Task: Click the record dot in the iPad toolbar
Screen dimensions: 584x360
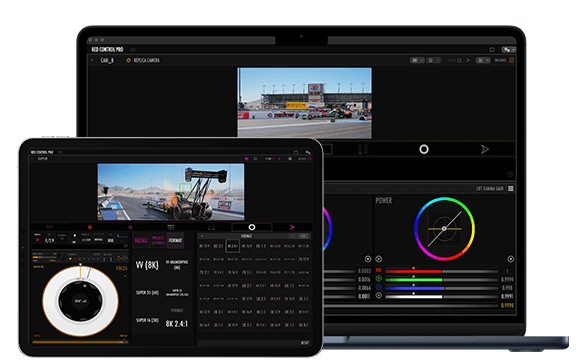Action: (89, 227)
